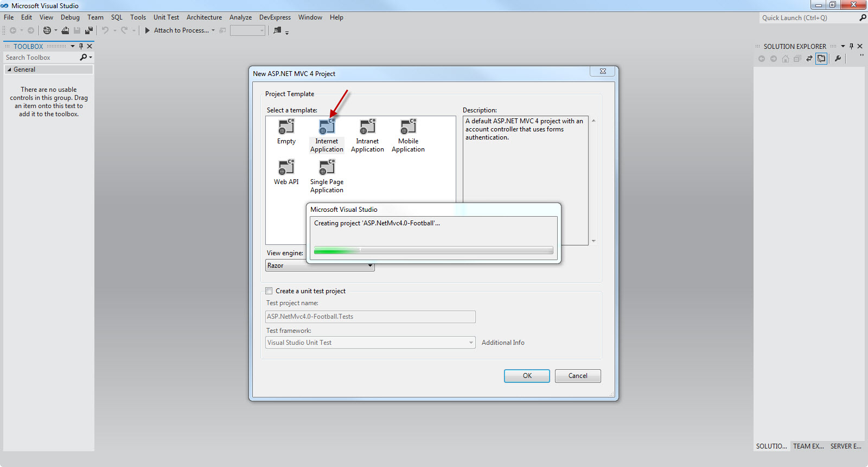868x467 pixels.
Task: Switch to the SOLUTIO... tab
Action: click(x=771, y=446)
